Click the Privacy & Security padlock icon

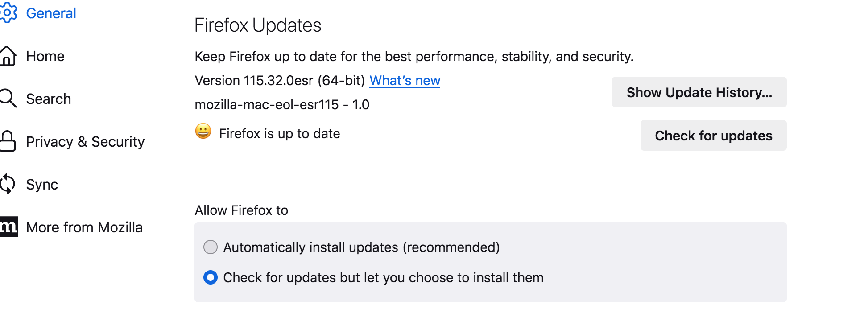pos(8,141)
